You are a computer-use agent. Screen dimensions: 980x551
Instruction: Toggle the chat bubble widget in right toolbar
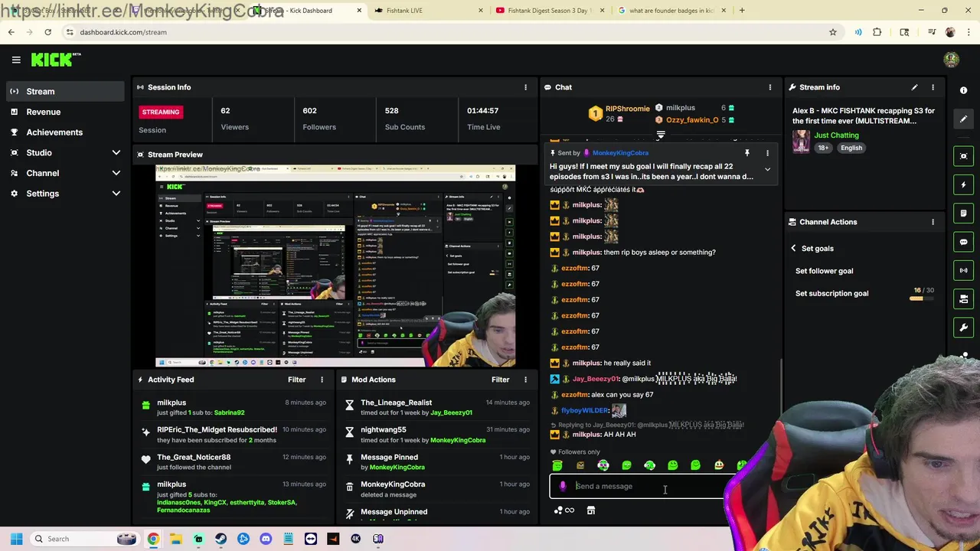(963, 242)
